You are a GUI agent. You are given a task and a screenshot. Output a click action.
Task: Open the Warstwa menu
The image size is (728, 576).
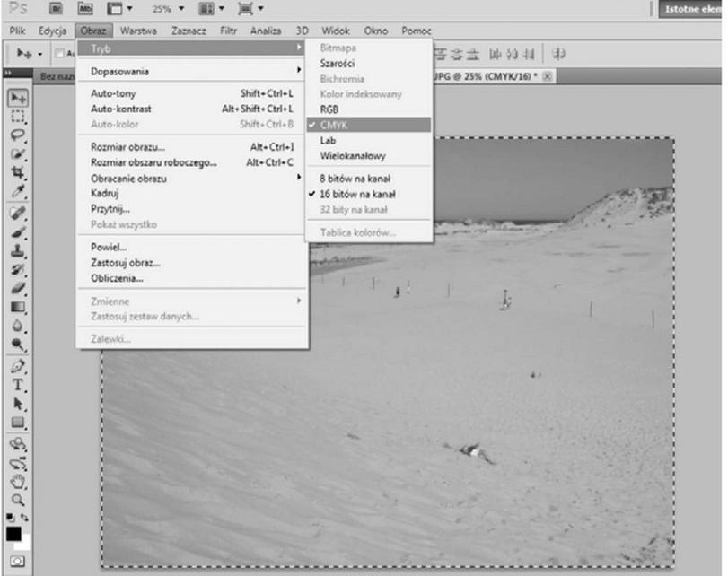[x=138, y=31]
